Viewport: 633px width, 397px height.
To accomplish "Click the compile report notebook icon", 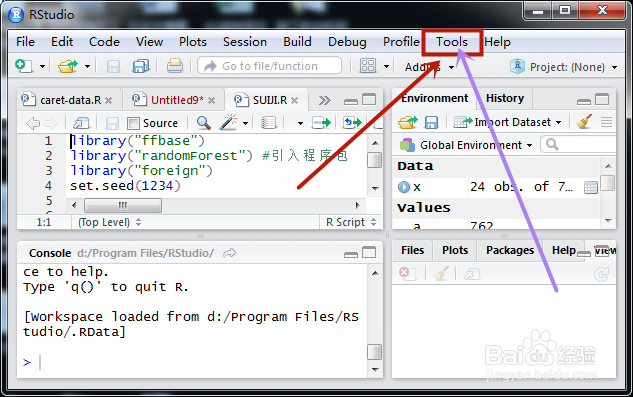I will point(268,123).
